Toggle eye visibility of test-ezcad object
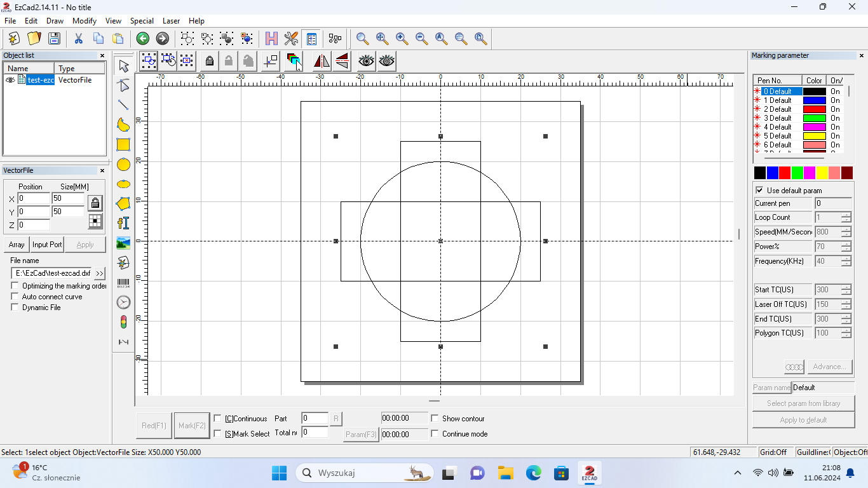The width and height of the screenshot is (868, 488). click(x=10, y=80)
